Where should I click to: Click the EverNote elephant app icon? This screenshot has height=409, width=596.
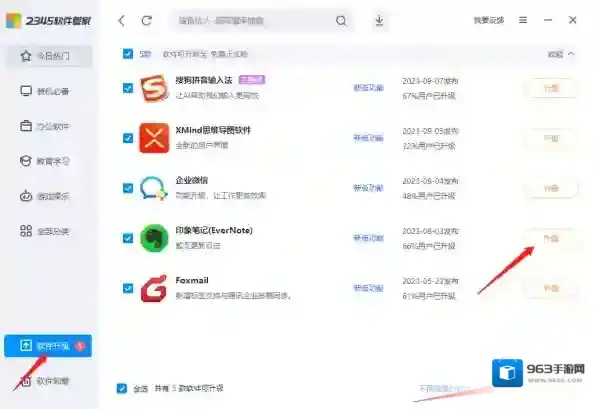[154, 238]
